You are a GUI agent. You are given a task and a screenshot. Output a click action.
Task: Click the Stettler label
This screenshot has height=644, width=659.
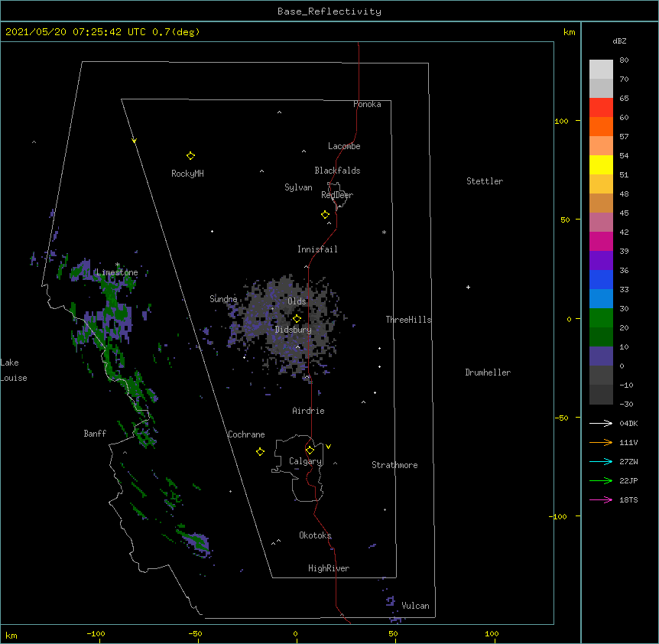tap(485, 181)
